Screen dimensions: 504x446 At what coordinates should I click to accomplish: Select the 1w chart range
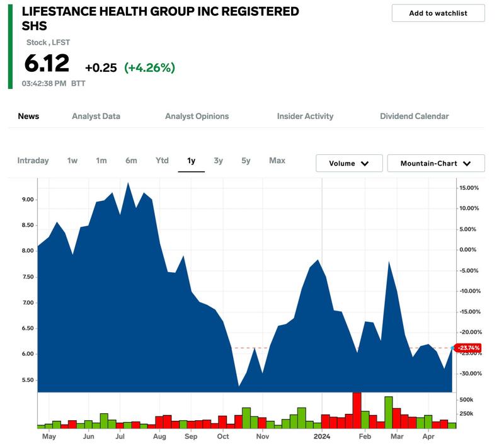click(x=72, y=161)
